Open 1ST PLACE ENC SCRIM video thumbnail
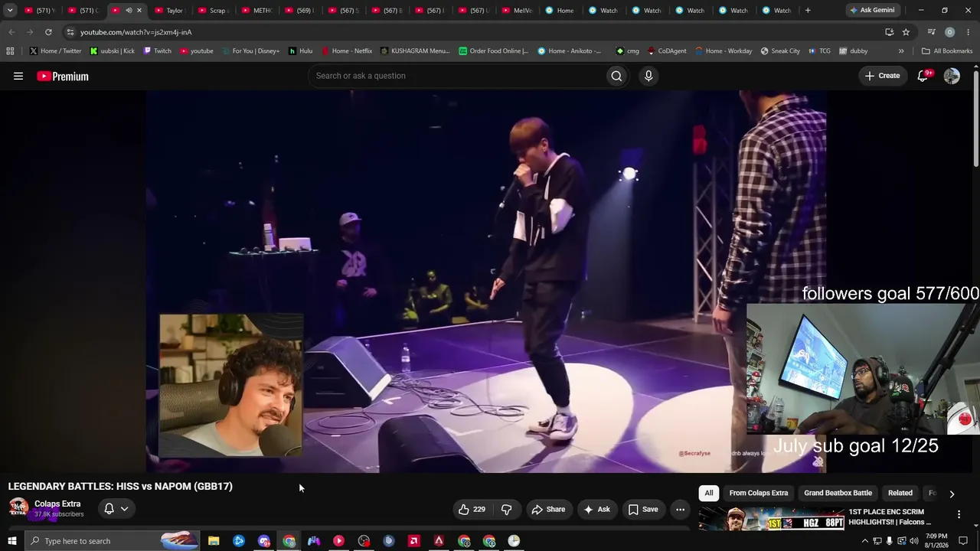980x551 pixels. [x=771, y=518]
